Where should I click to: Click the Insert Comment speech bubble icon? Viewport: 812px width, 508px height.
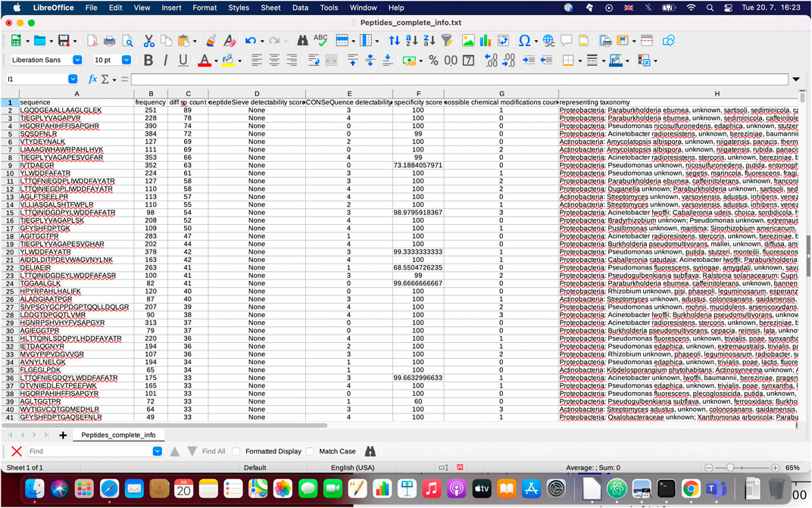pos(566,41)
